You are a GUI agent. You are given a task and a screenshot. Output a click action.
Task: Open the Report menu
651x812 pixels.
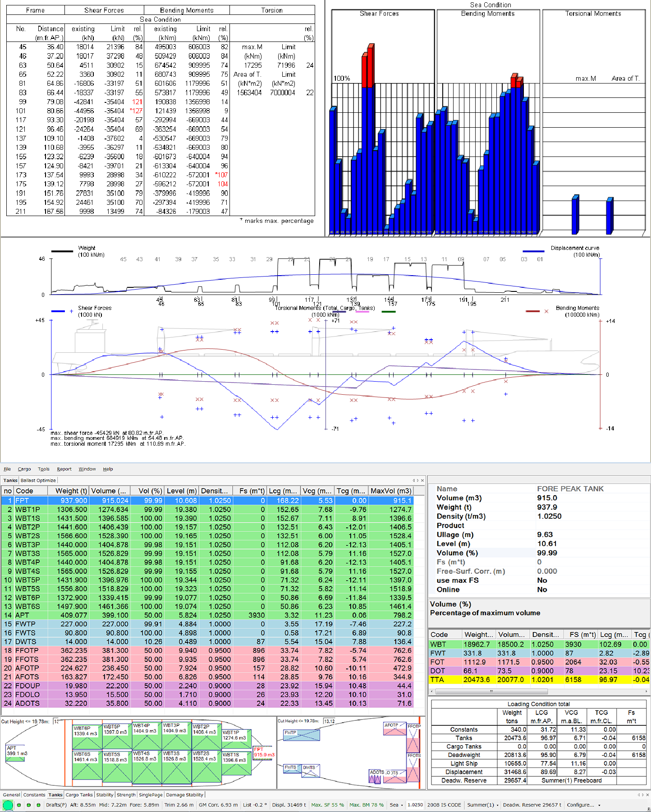click(64, 469)
